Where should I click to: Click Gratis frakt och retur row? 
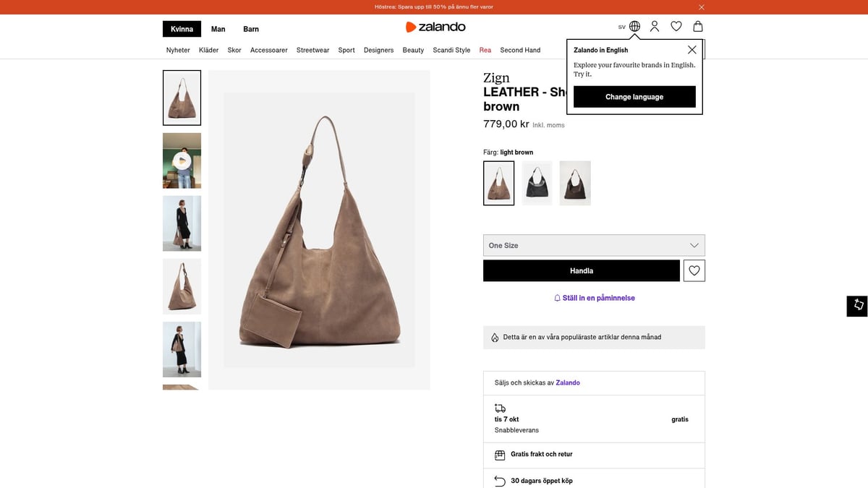tap(594, 455)
